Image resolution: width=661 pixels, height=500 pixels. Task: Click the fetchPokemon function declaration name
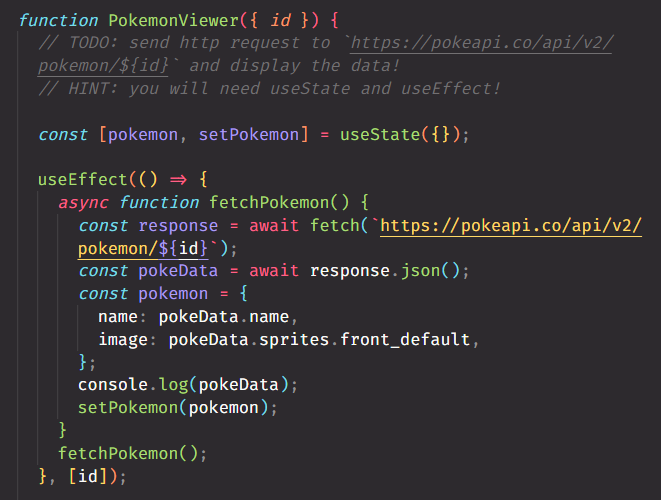coord(269,202)
